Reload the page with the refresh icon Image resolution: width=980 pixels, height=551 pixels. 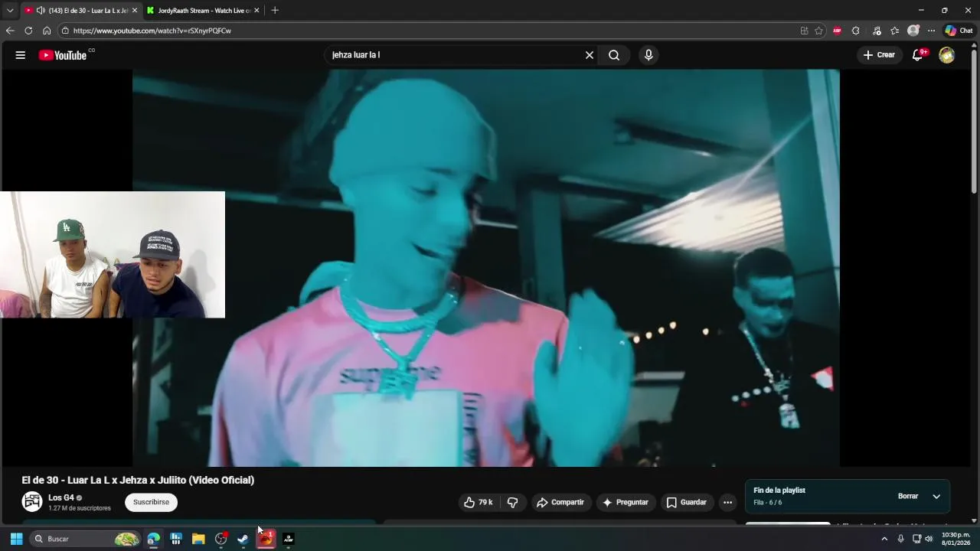point(28,31)
